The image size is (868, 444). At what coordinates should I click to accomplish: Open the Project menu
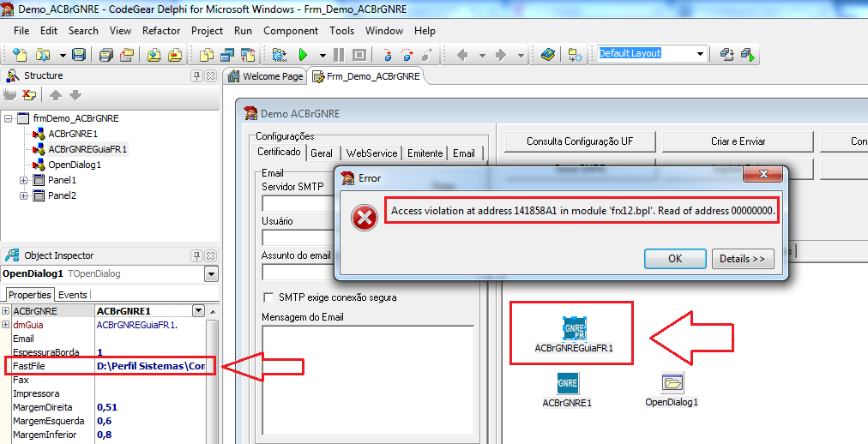point(207,31)
